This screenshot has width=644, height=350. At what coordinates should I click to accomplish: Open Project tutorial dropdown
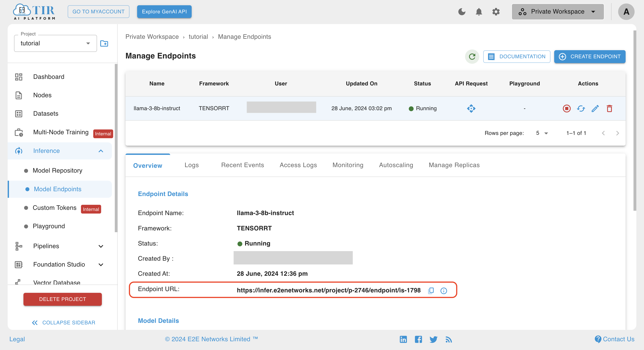55,44
